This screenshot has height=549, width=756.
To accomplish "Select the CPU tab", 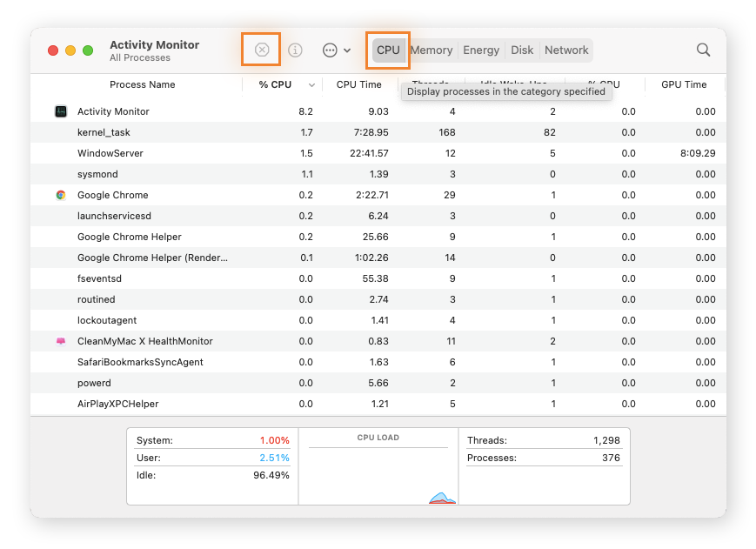I will coord(388,50).
